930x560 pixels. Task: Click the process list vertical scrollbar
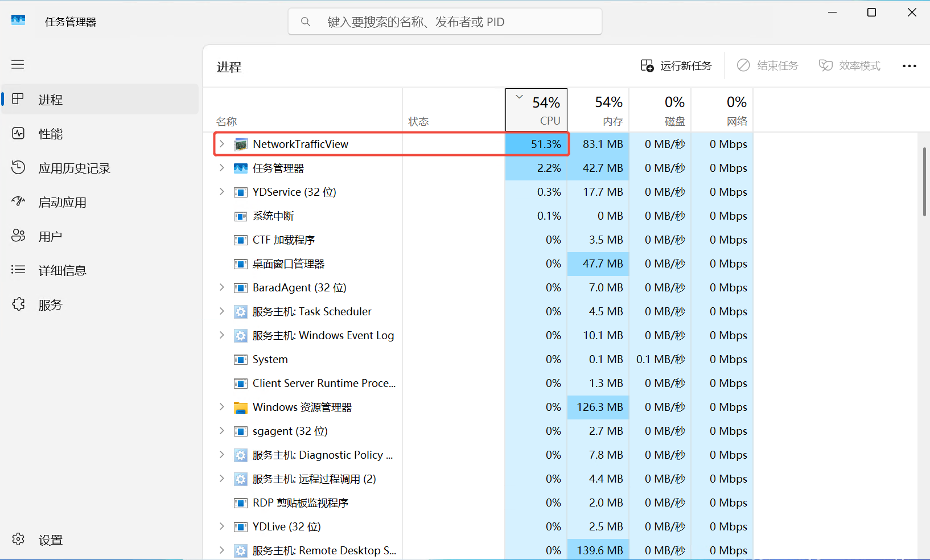[924, 182]
